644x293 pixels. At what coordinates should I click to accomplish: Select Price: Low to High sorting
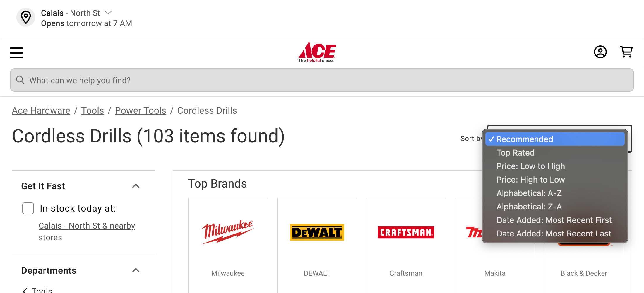point(530,166)
